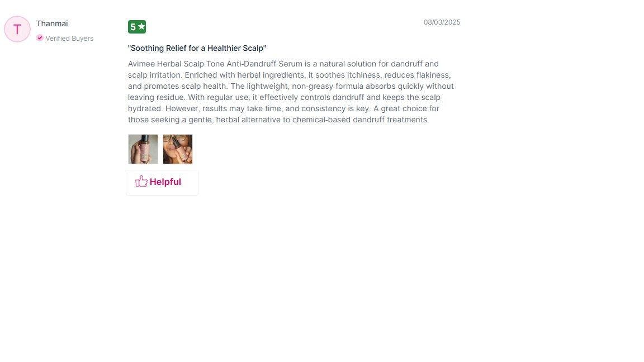The width and height of the screenshot is (644, 362).
Task: Click reviewer name Thanmai
Action: 52,23
